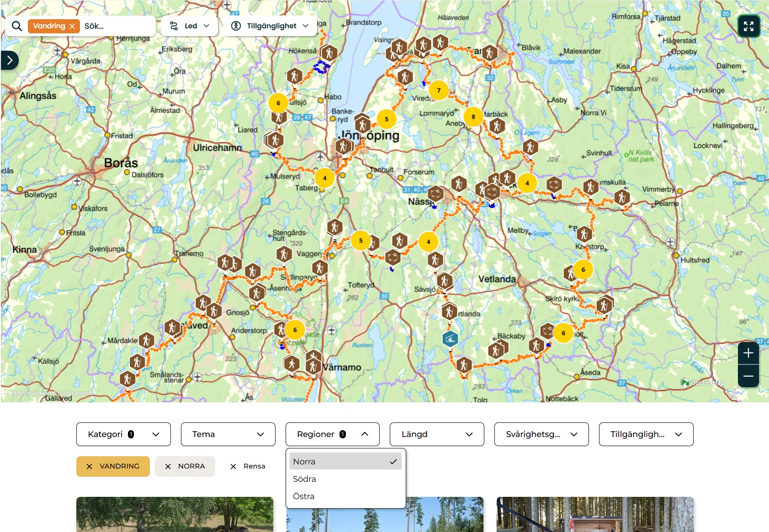Select Södra in the region list
Image resolution: width=769 pixels, height=532 pixels.
(x=305, y=479)
